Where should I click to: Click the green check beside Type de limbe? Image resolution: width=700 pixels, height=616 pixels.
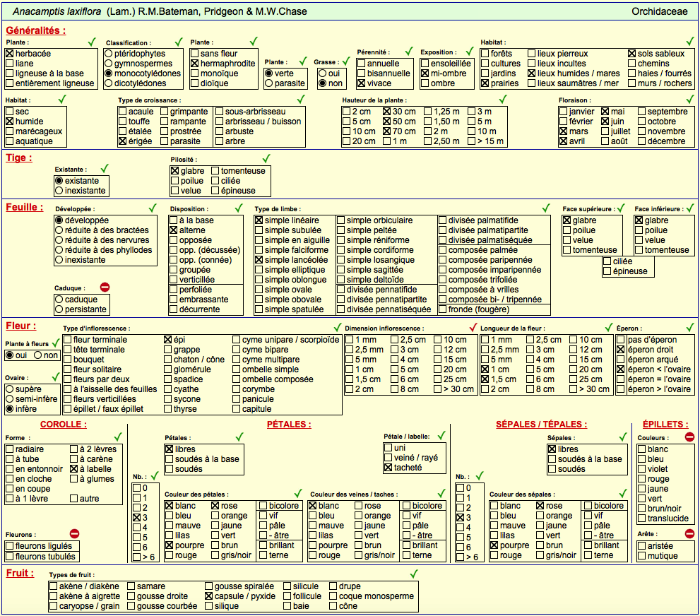[546, 208]
